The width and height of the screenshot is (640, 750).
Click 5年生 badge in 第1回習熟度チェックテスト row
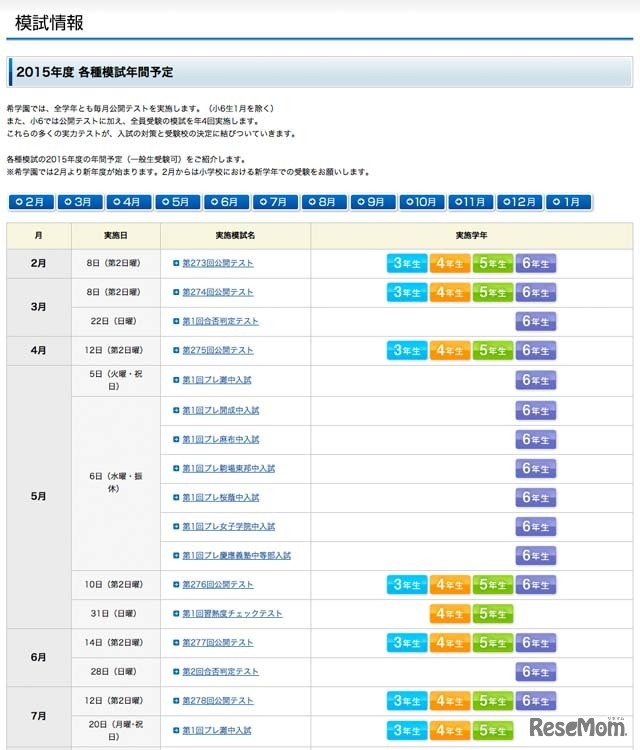[x=493, y=614]
